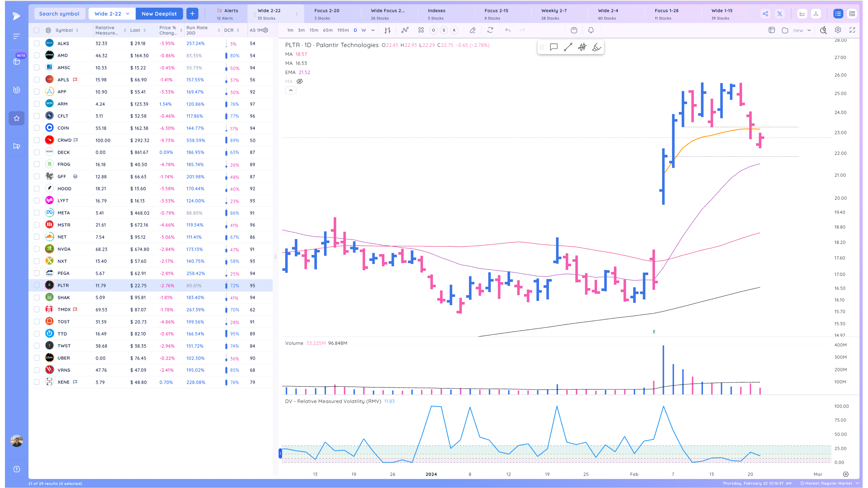Collapse the indicator legend chevron
868x488 pixels.
290,90
